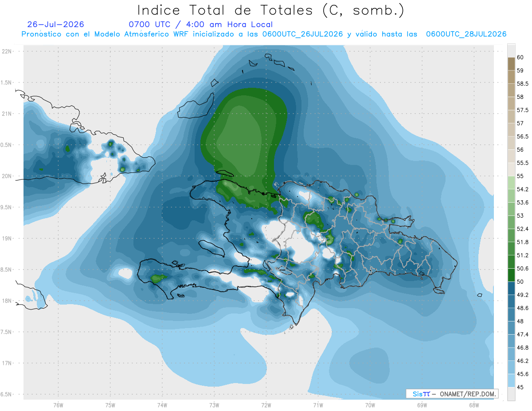Click the colorbar label "48"

(520, 321)
